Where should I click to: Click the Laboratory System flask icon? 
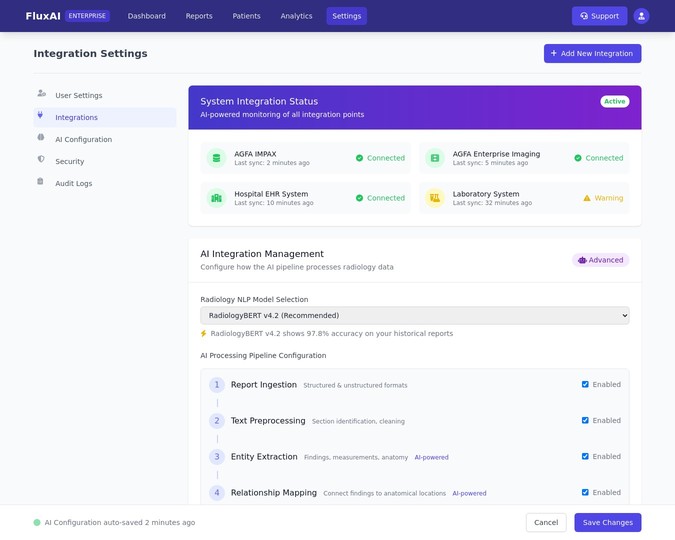coord(435,198)
